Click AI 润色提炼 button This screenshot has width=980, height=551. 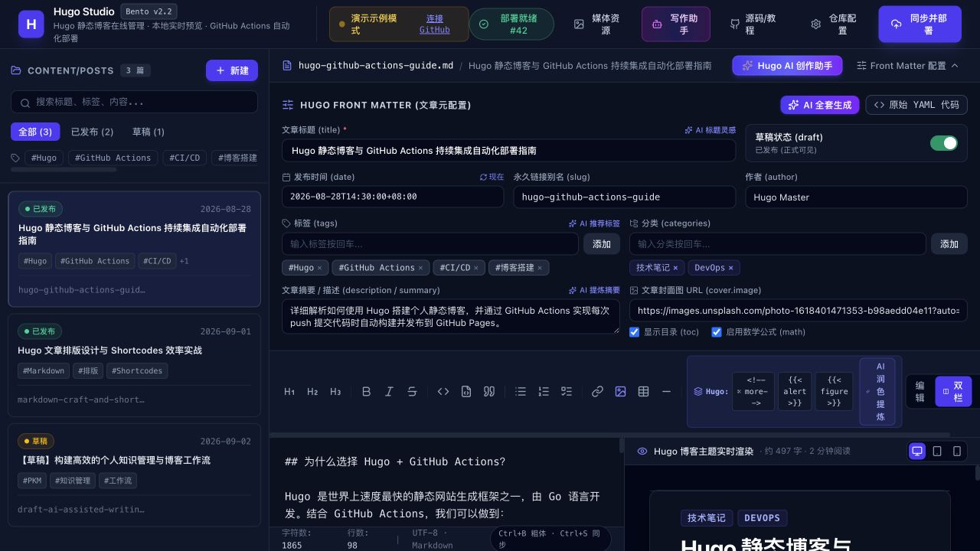(x=877, y=391)
